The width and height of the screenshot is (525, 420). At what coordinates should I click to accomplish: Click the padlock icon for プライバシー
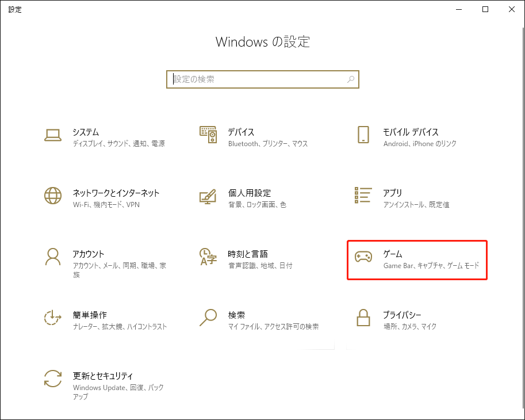pyautogui.click(x=363, y=318)
